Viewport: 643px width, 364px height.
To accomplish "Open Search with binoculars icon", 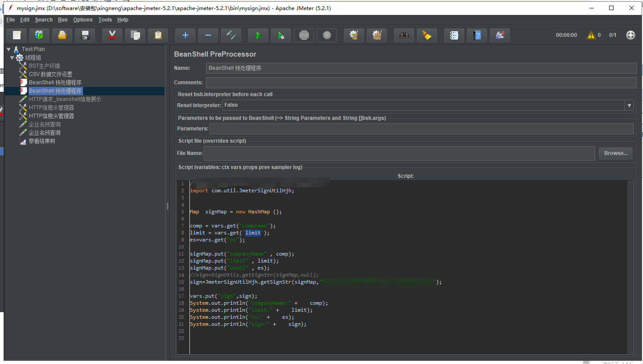I will [404, 35].
